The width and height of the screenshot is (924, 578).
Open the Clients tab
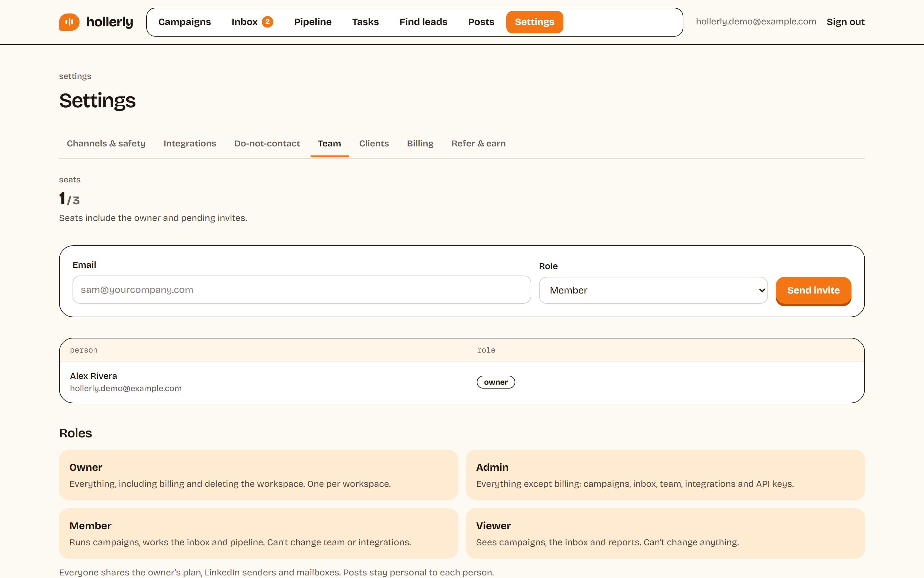point(374,143)
